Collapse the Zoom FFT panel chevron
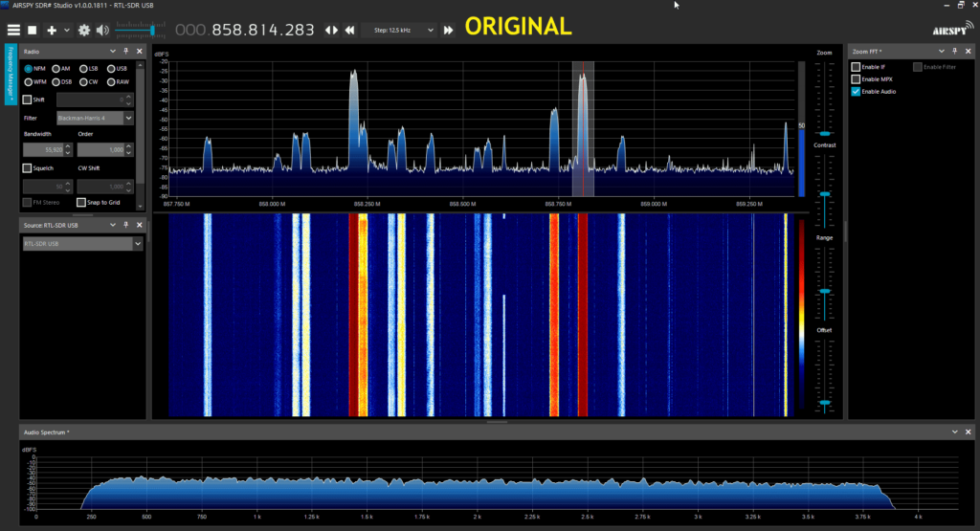Viewport: 980px width, 531px height. (x=942, y=52)
